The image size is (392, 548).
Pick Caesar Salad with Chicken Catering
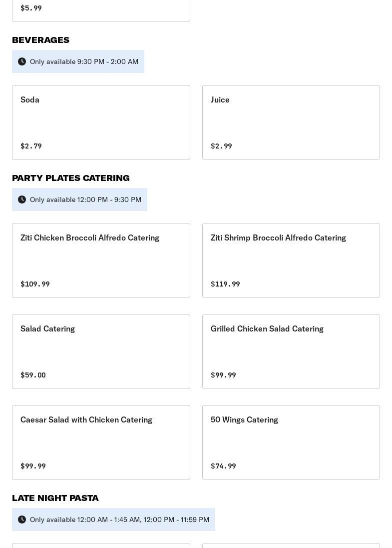tap(101, 442)
